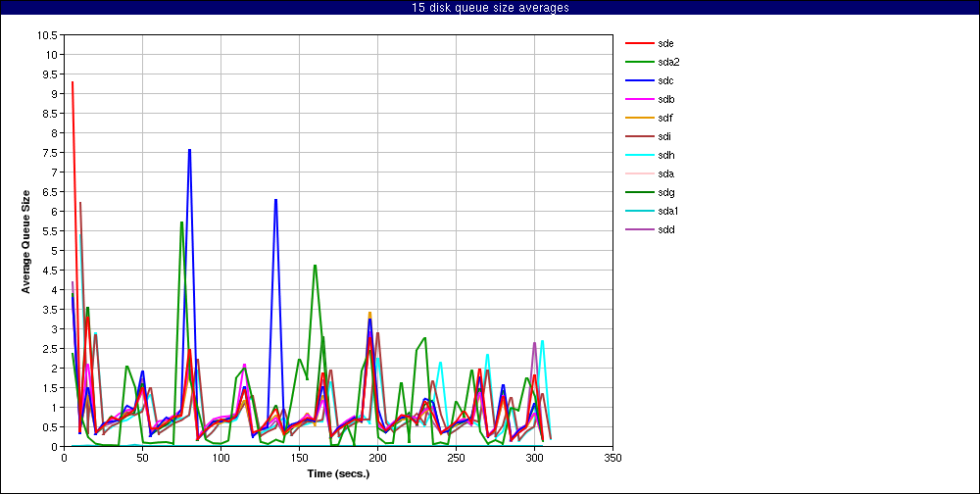Click the sde legend label
The image size is (980, 494).
coord(665,43)
